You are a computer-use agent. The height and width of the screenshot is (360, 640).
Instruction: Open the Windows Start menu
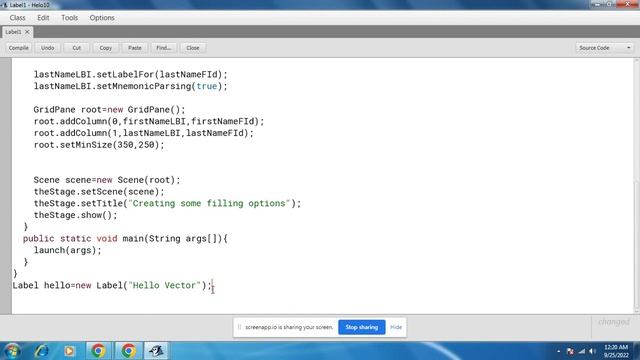(12, 351)
